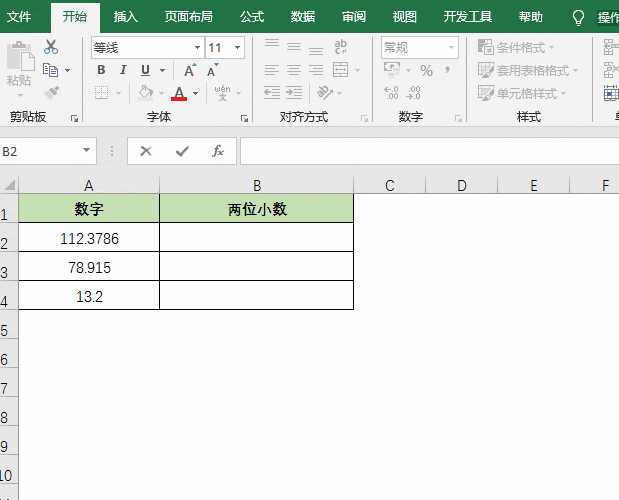
Task: Switch to the 开发工具 tab
Action: click(468, 17)
